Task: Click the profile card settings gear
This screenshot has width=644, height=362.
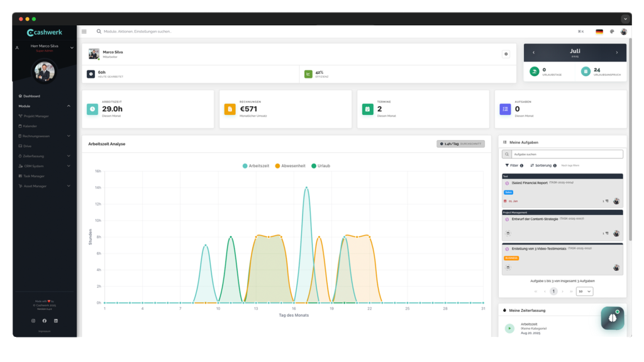Action: click(506, 54)
